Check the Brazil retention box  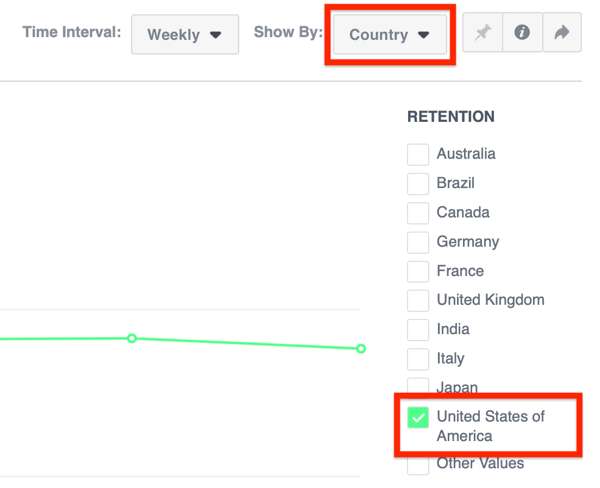418,184
